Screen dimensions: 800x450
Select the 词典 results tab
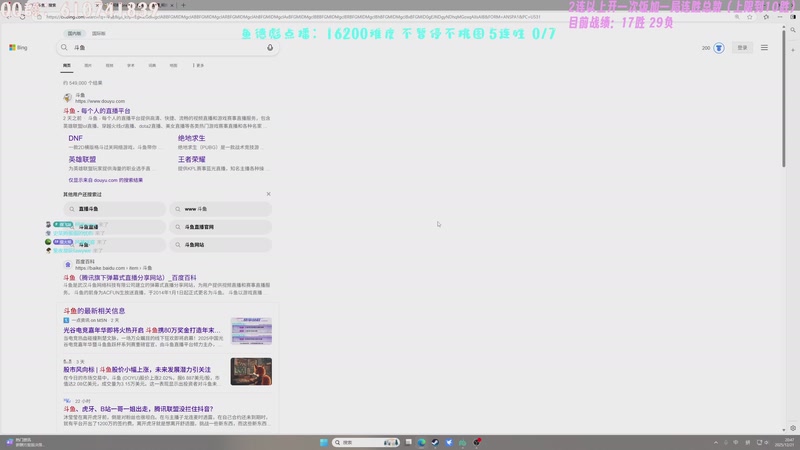152,65
